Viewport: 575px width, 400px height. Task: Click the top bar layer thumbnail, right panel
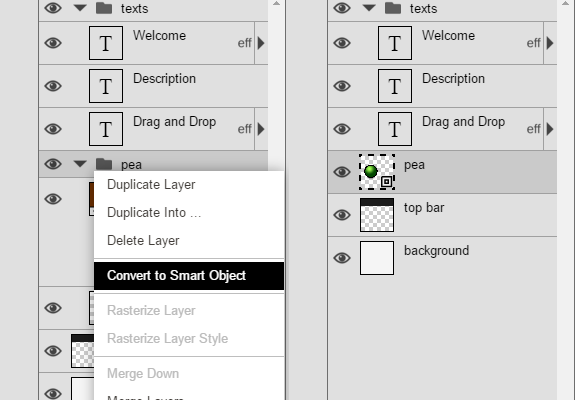377,215
